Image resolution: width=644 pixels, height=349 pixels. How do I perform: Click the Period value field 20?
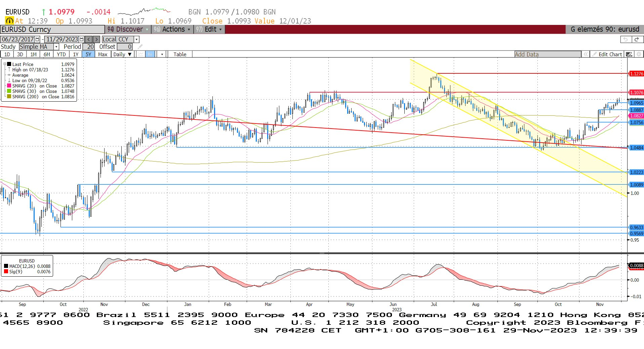89,47
